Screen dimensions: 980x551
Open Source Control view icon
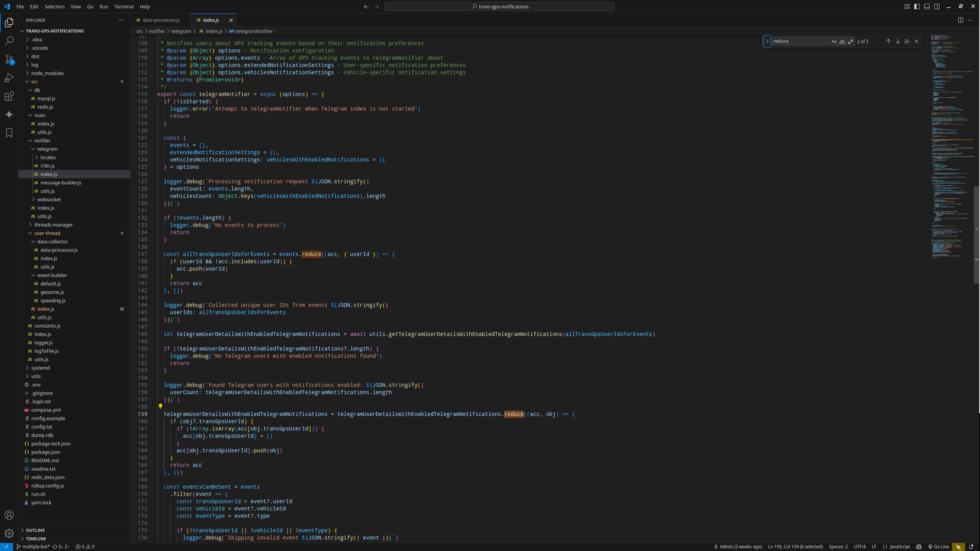coord(9,59)
